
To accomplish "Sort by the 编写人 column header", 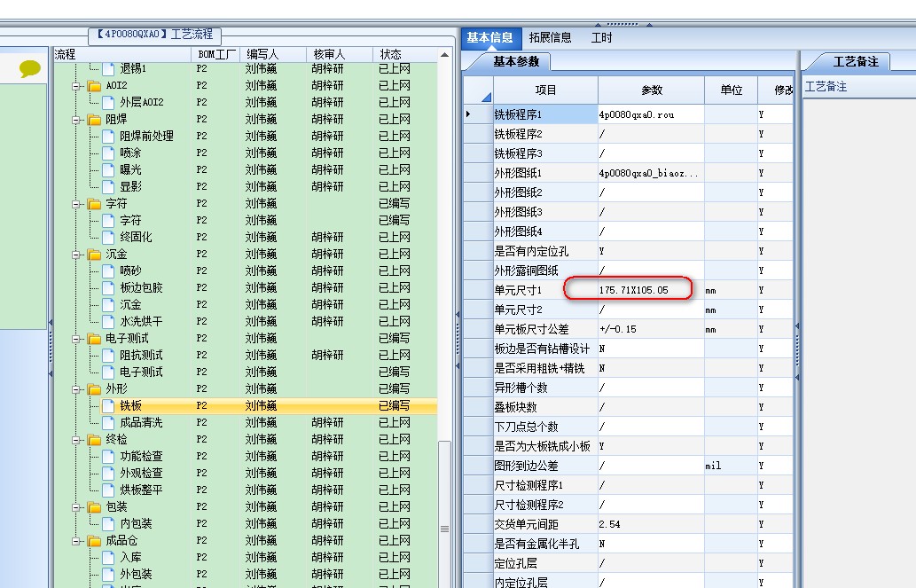I will (x=273, y=54).
